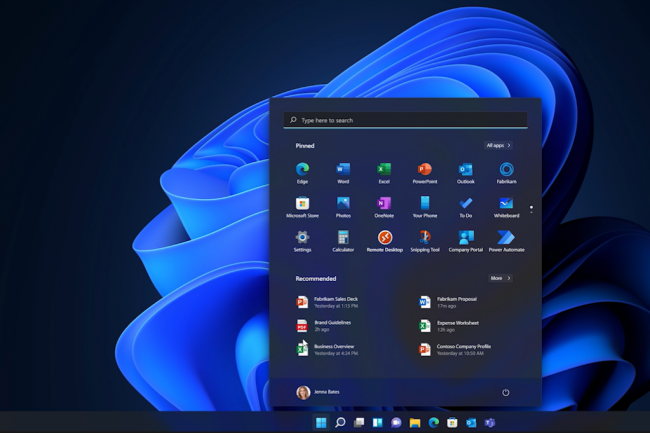Open Contoso Company Profile presentation
The height and width of the screenshot is (433, 650).
(455, 349)
